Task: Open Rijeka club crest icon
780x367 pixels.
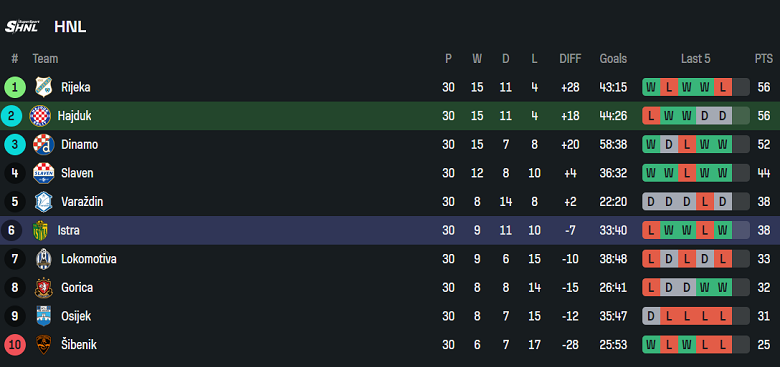Action: pyautogui.click(x=43, y=87)
